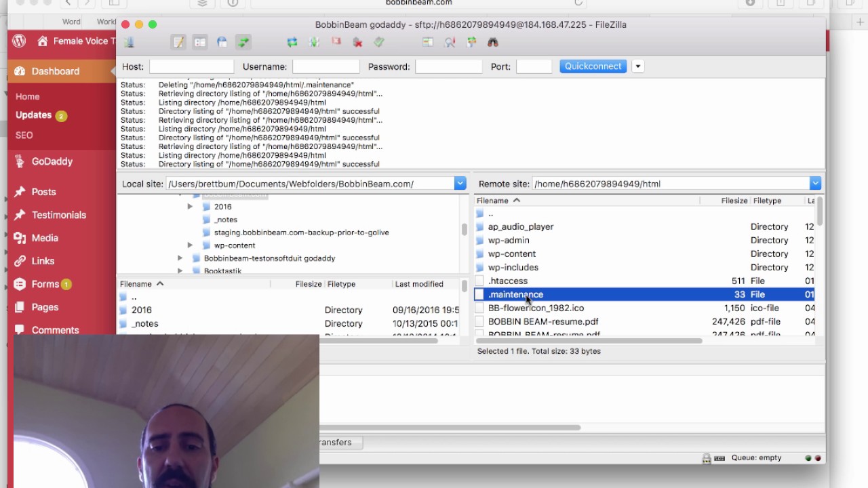The image size is (868, 488).
Task: Open Posts in WordPress sidebar
Action: click(43, 192)
